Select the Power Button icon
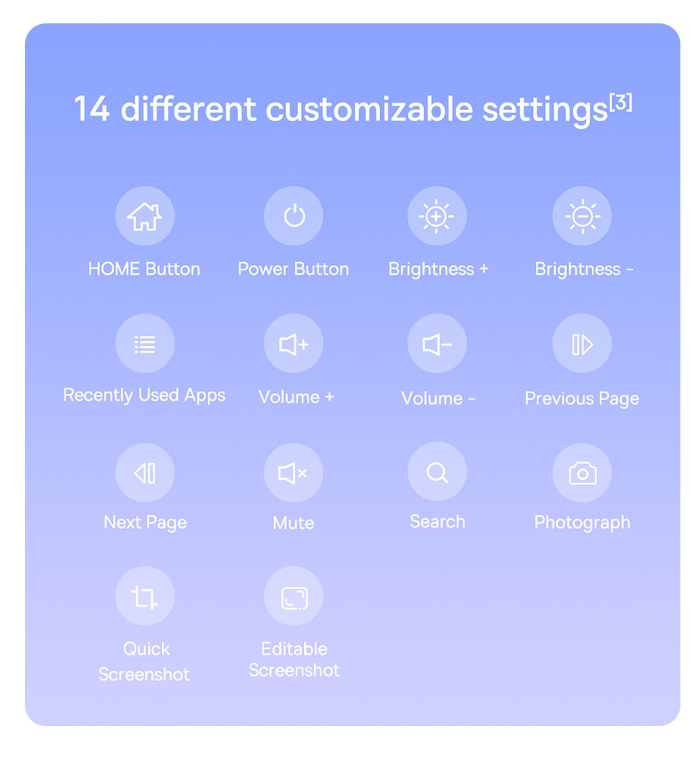This screenshot has width=700, height=760. [293, 215]
